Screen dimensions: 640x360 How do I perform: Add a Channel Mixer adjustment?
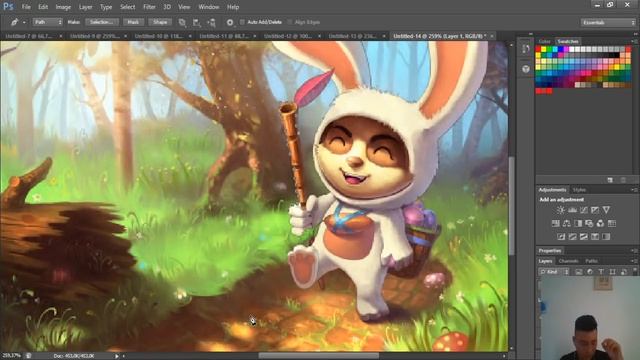[x=600, y=223]
